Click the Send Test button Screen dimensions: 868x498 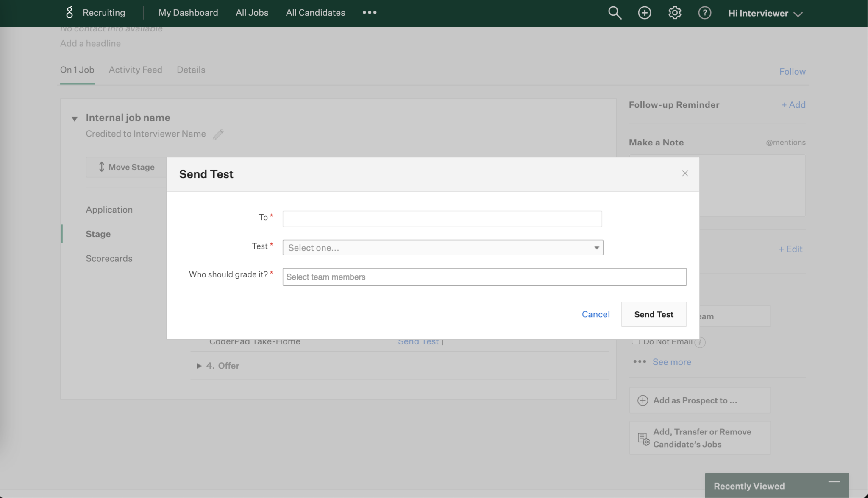tap(653, 314)
